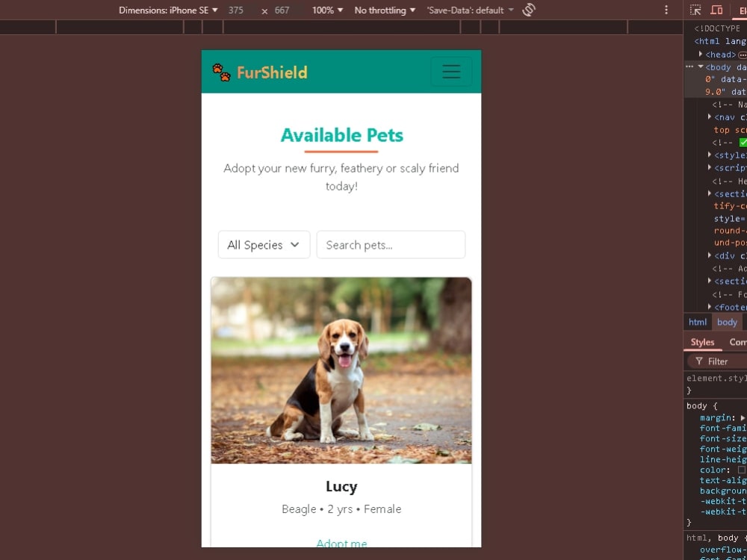Click the 'Adopt your new furry, feathery or scaly friend today!' subtitle
Screen dimensions: 747x560
coord(341,177)
